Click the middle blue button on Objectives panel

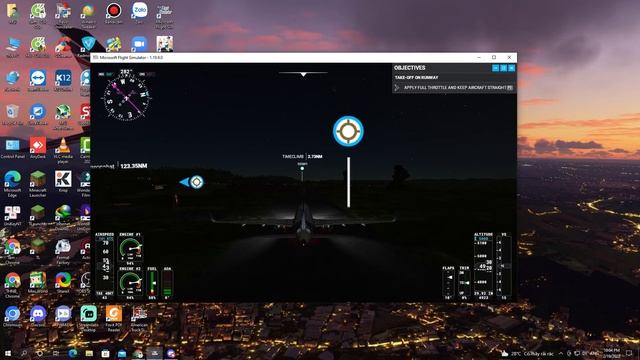click(x=503, y=68)
